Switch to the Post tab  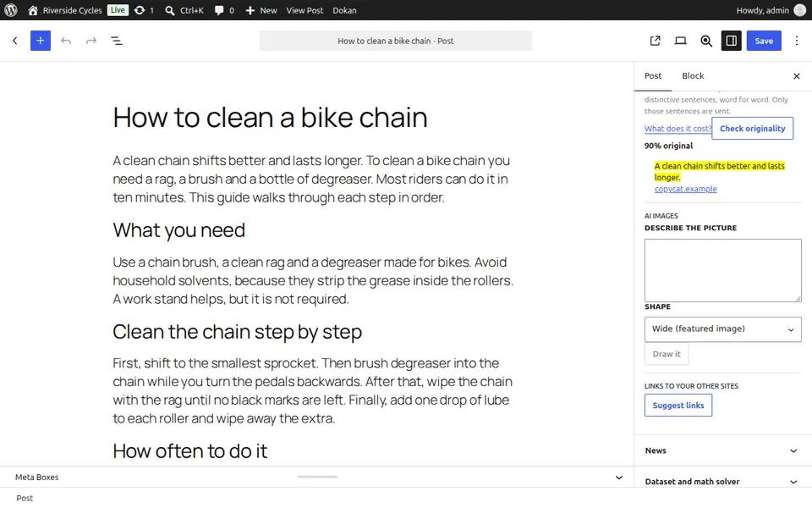[x=652, y=75]
